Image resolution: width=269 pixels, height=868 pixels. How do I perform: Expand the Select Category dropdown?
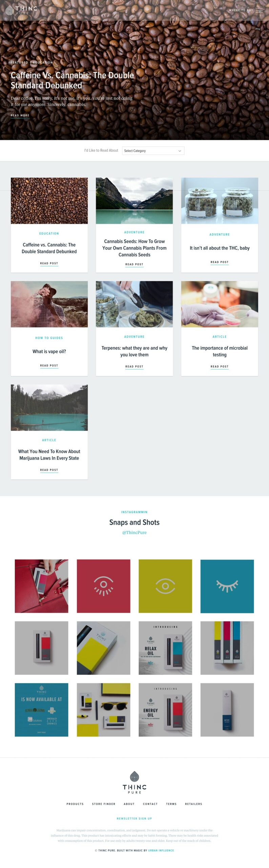(153, 151)
